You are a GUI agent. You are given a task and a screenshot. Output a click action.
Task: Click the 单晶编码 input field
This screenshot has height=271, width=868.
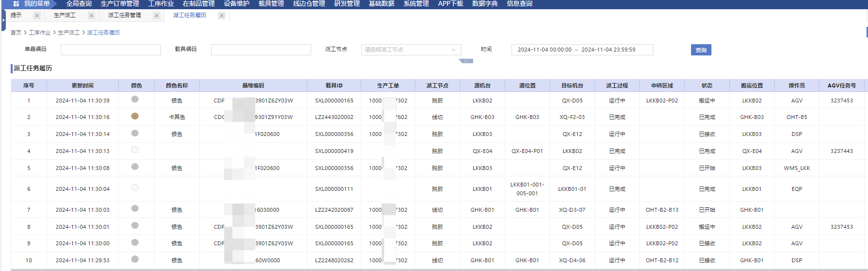[x=111, y=50]
